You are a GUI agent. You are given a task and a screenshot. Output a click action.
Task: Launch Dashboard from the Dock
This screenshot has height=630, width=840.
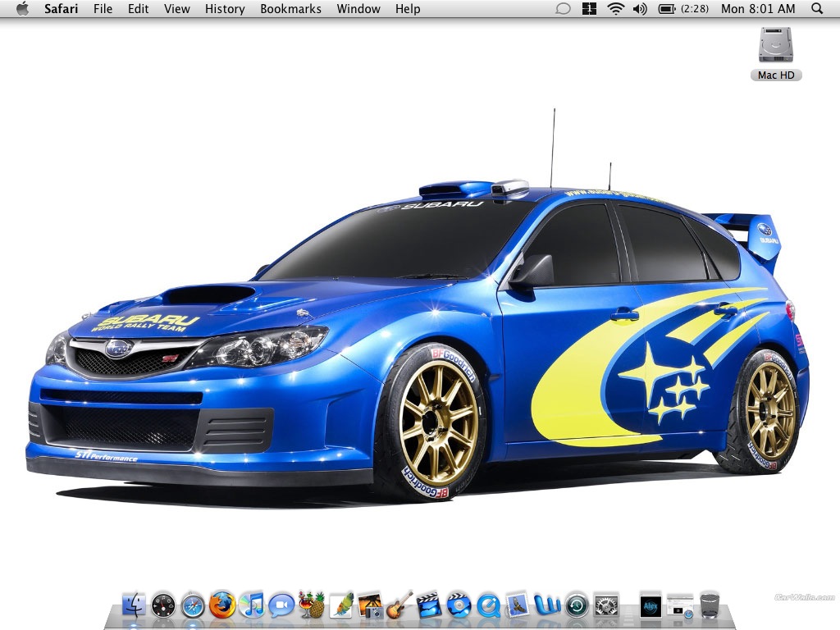click(163, 606)
